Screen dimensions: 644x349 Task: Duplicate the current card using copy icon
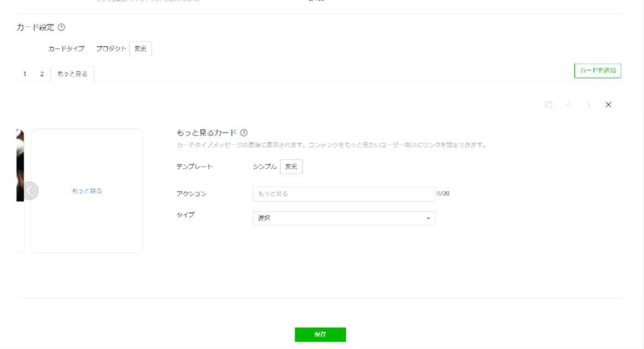[549, 104]
